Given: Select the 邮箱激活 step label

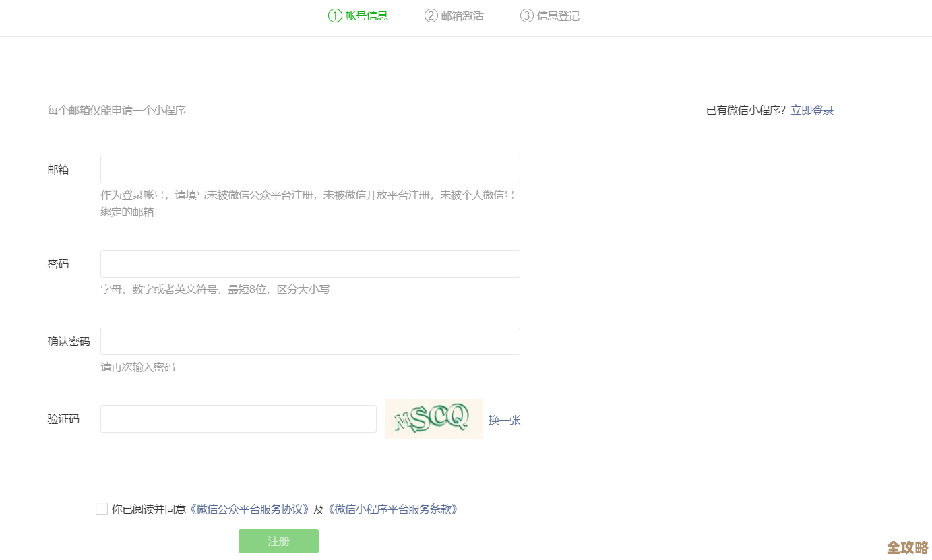Looking at the screenshot, I should click(462, 15).
